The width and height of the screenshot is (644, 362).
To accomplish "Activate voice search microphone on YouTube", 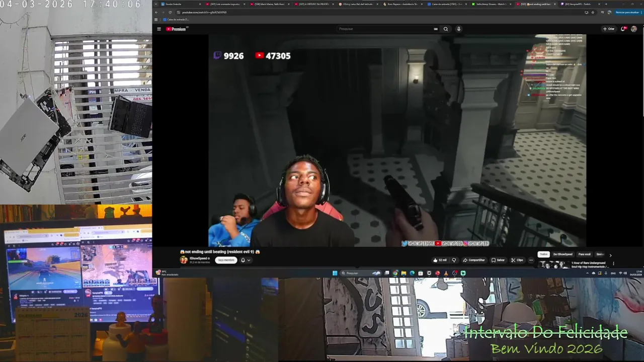I will 458,29.
